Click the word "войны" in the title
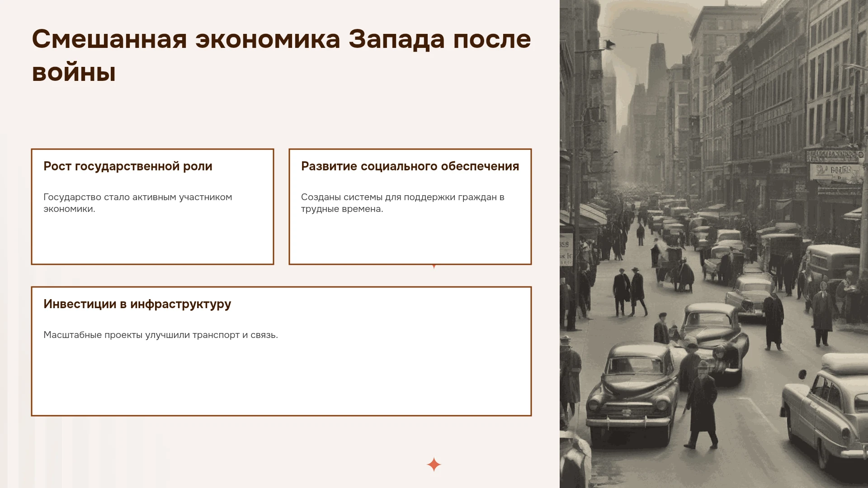 point(74,72)
